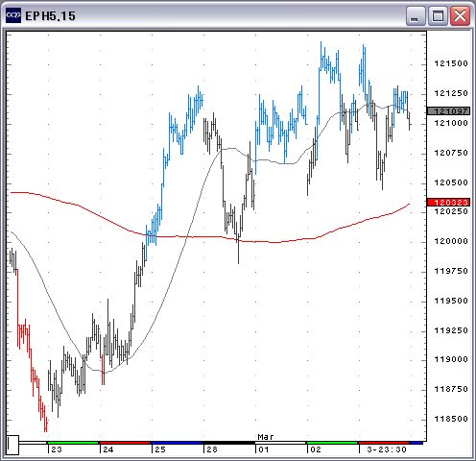Click the date label 01 on time axis
Viewport: 476px width, 461px height.
click(x=264, y=449)
